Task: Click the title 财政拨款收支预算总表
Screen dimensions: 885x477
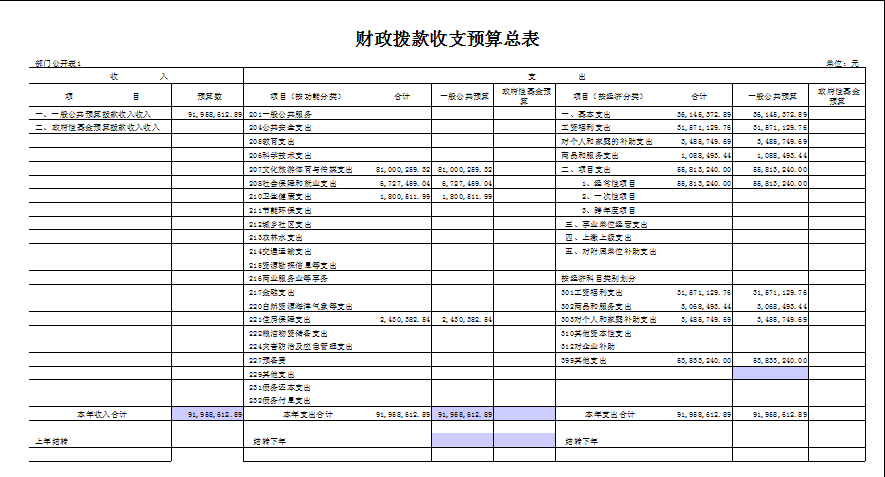Action: [447, 39]
